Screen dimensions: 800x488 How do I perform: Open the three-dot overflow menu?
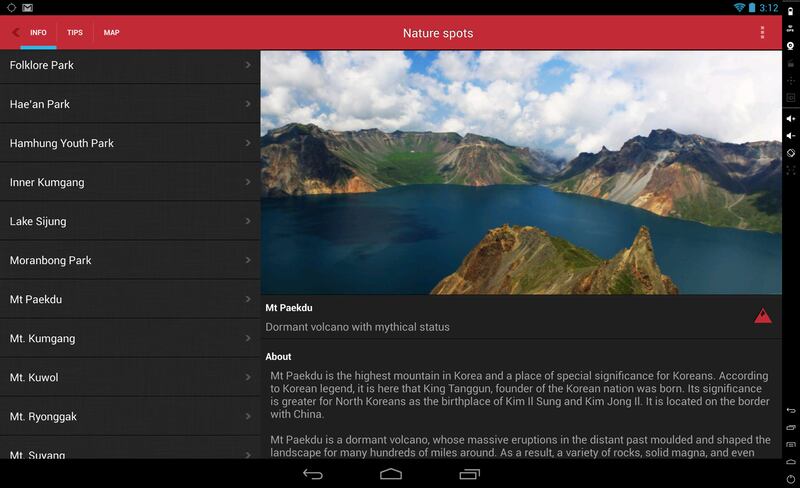(762, 33)
